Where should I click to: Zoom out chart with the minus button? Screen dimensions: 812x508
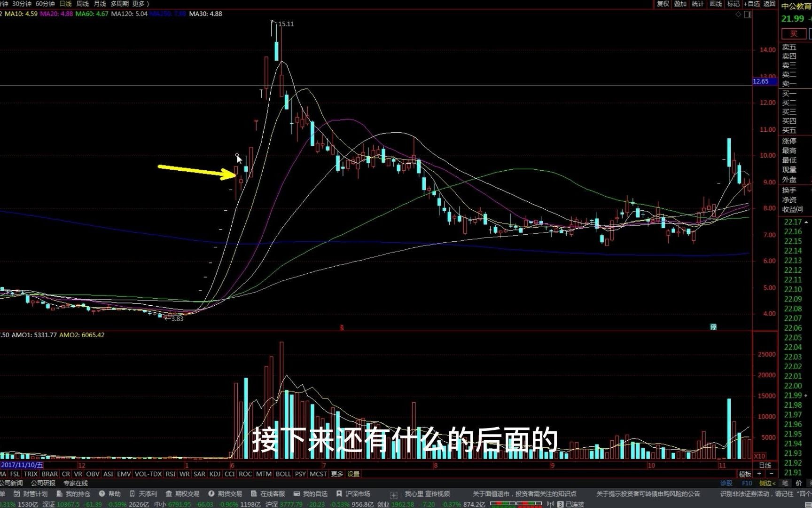tap(771, 474)
